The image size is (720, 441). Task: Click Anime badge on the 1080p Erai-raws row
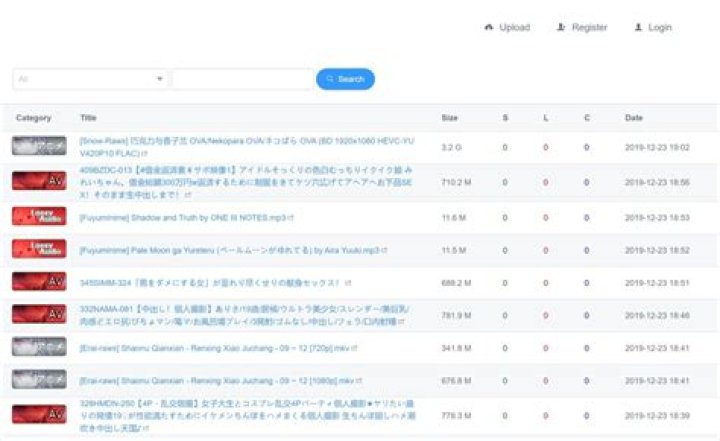(x=39, y=379)
